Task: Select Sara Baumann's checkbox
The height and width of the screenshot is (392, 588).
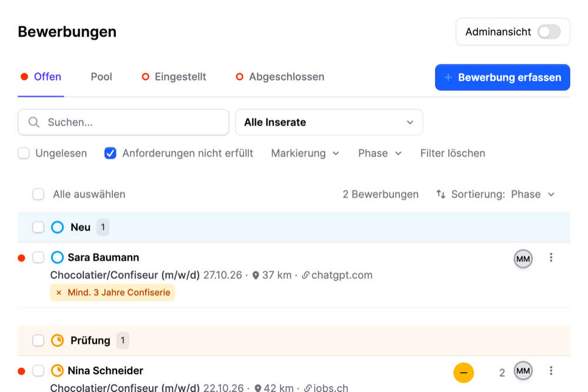Action: pyautogui.click(x=38, y=258)
